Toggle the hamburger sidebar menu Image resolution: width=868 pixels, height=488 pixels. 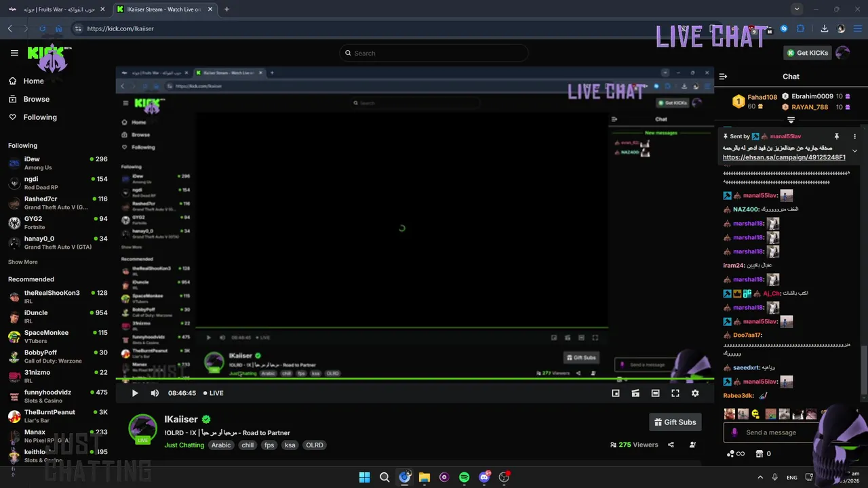14,53
